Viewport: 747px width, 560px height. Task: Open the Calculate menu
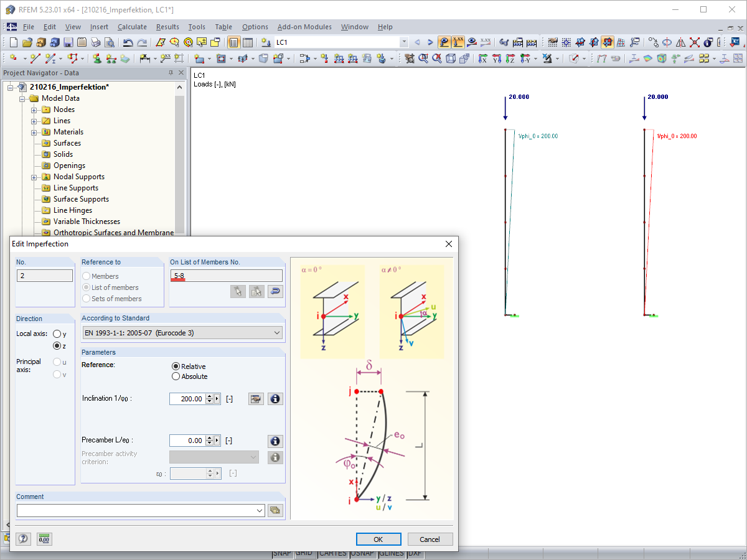point(132,27)
